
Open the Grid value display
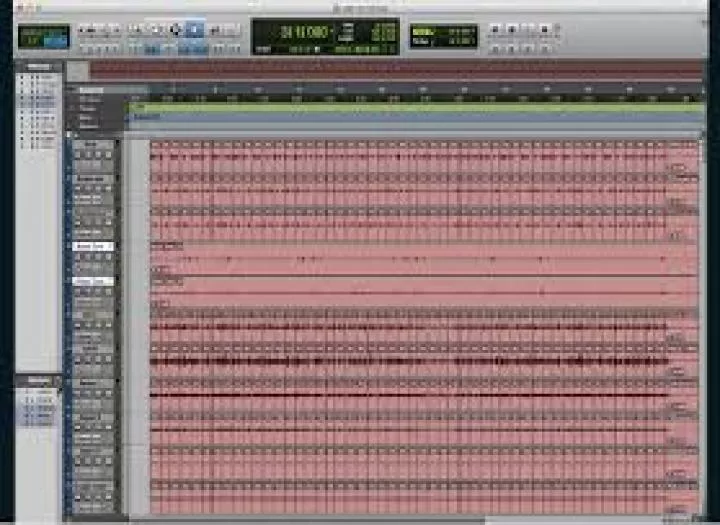coord(444,31)
